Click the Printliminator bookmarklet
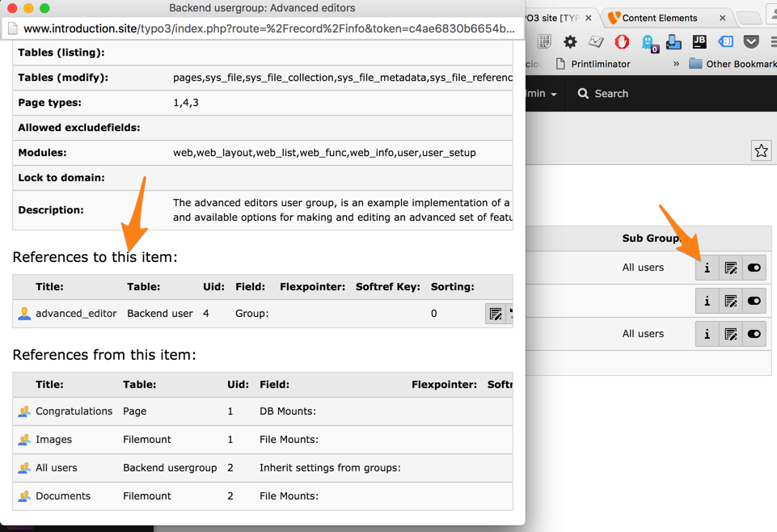 (593, 64)
